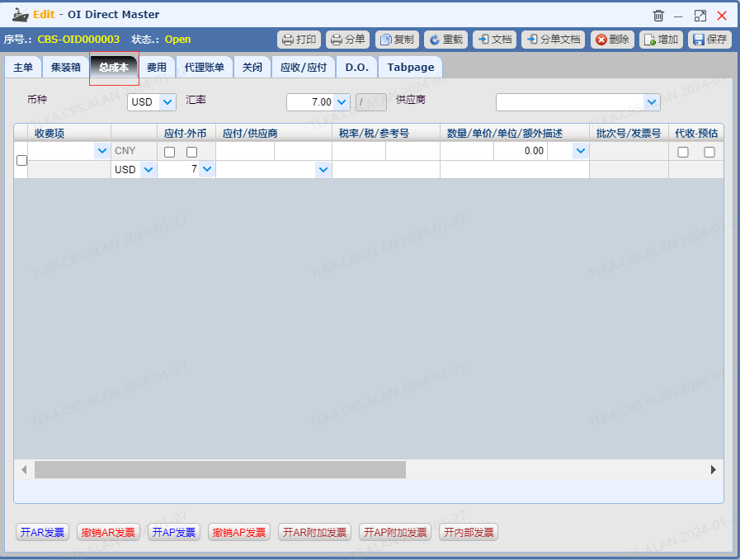This screenshot has width=740, height=560.
Task: Open the unit dropdown beside 0.00
Action: click(x=581, y=151)
